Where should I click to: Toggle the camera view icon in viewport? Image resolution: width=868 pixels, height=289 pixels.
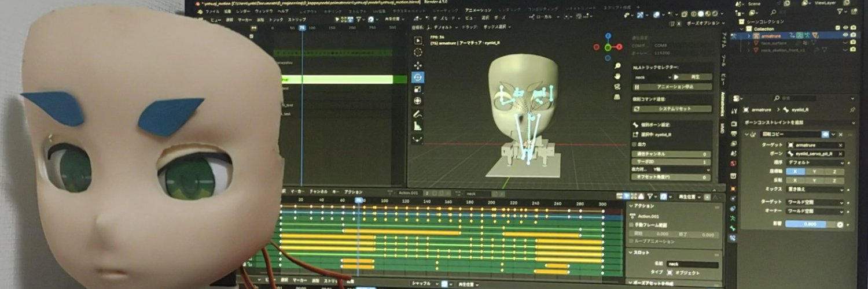618,86
